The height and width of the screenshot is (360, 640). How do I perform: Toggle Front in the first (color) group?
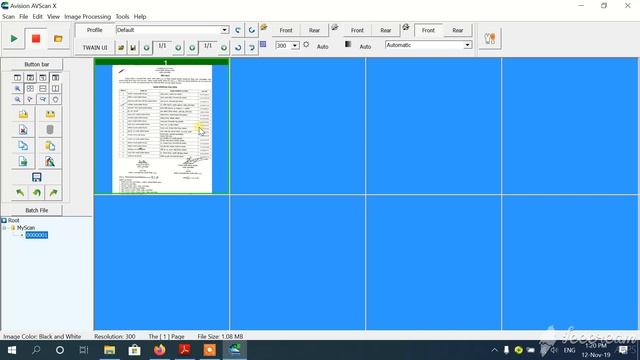(x=286, y=30)
